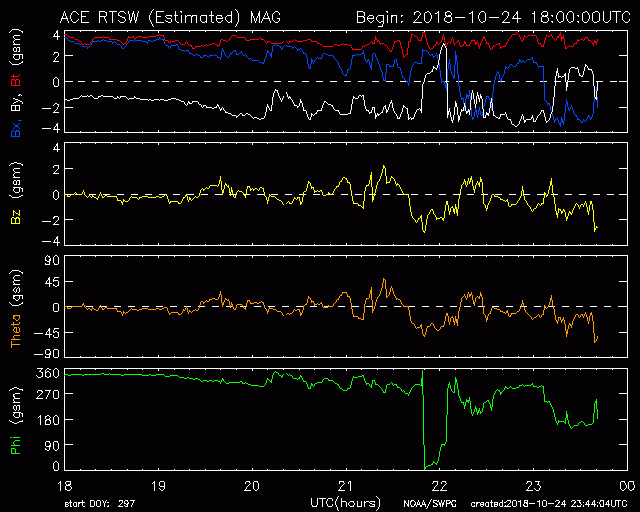This screenshot has width=640, height=512.
Task: Click the '-90' Theta axis value
Action: click(x=45, y=354)
